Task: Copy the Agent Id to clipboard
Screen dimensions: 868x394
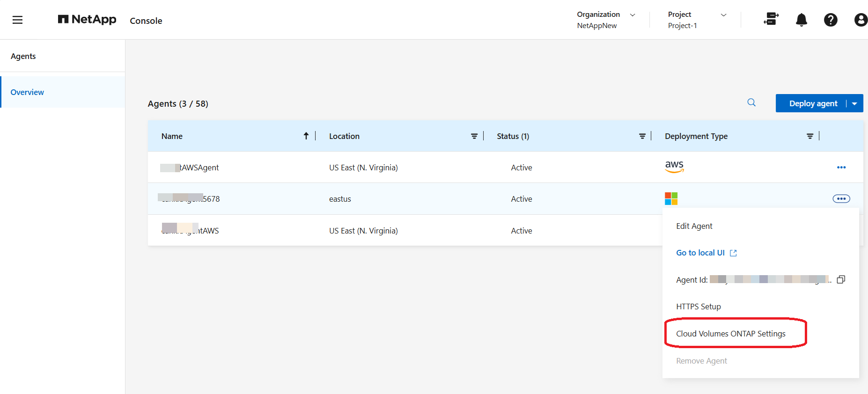Action: point(841,279)
